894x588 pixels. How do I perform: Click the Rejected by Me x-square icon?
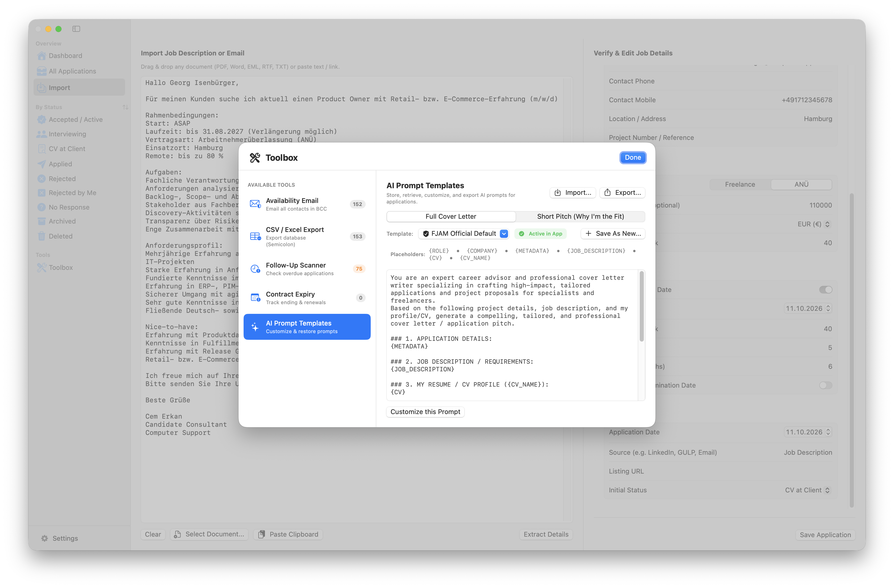42,193
